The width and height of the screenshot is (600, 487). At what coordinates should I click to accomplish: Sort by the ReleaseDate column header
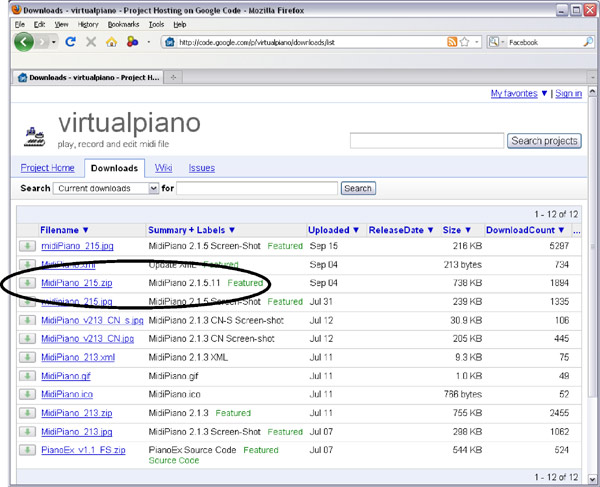point(401,230)
